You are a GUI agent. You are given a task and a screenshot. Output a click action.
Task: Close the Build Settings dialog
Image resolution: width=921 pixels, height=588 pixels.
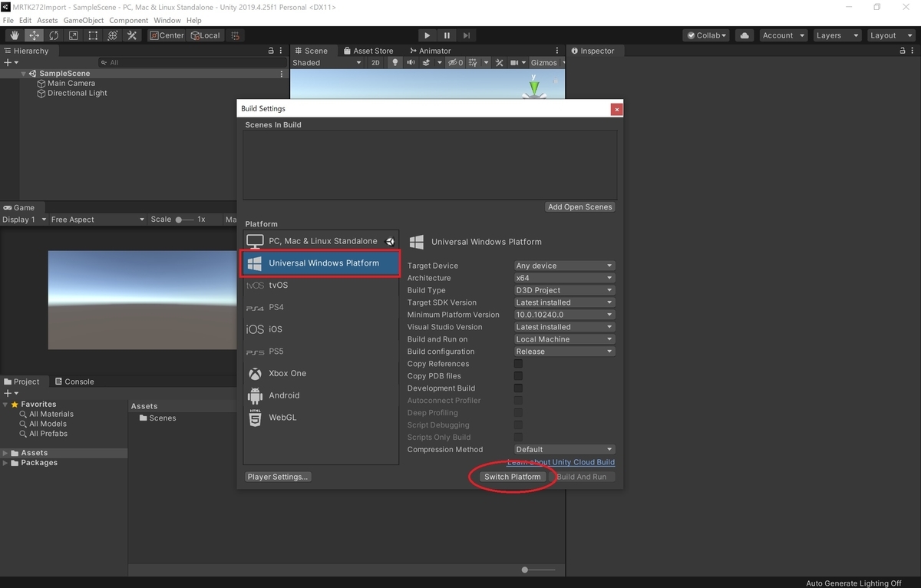tap(616, 109)
